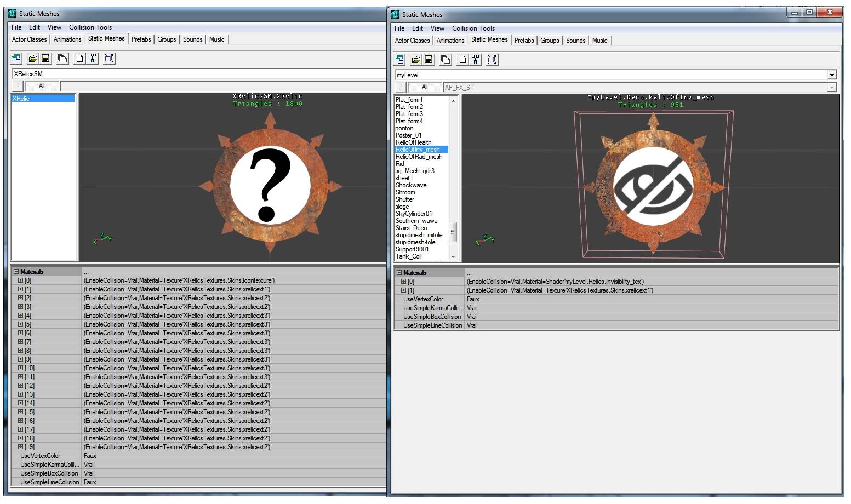851x504 pixels.
Task: Collapse the Materials section in right window
Action: [399, 273]
